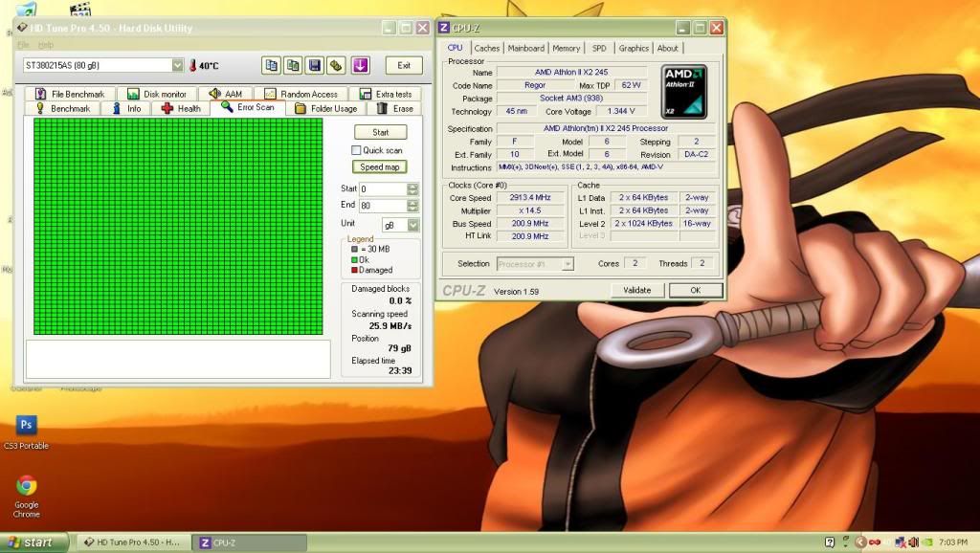Open the About tab in CPU-Z
Image resolution: width=980 pixels, height=553 pixels.
tap(667, 48)
